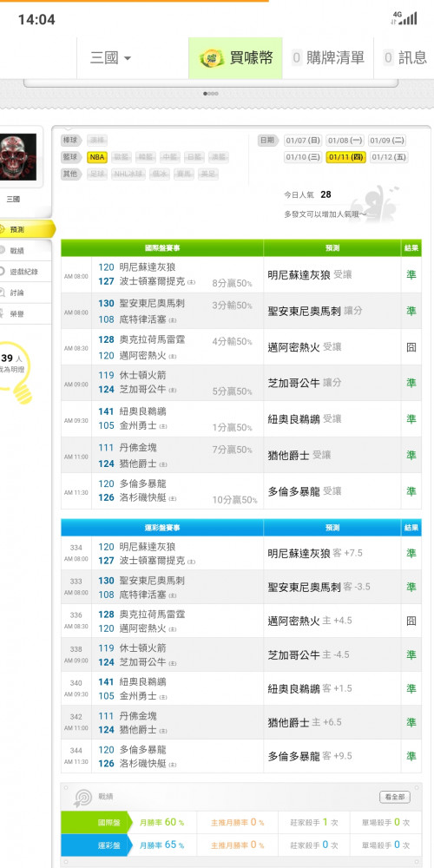Click 4分輸50% odds text
This screenshot has width=434, height=868.
point(232,341)
